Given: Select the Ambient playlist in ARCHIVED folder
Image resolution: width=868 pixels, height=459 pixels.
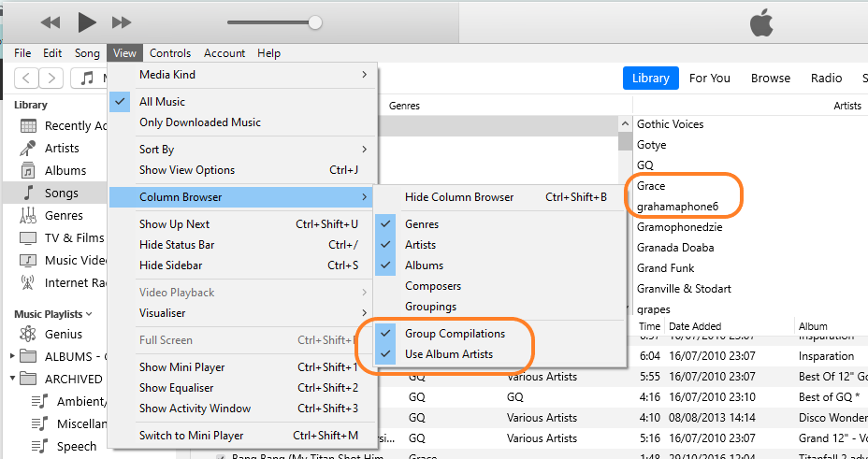Looking at the screenshot, I should click(69, 401).
